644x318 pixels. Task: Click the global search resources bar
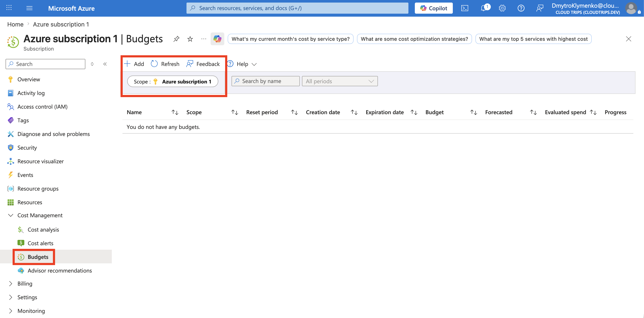pyautogui.click(x=297, y=8)
